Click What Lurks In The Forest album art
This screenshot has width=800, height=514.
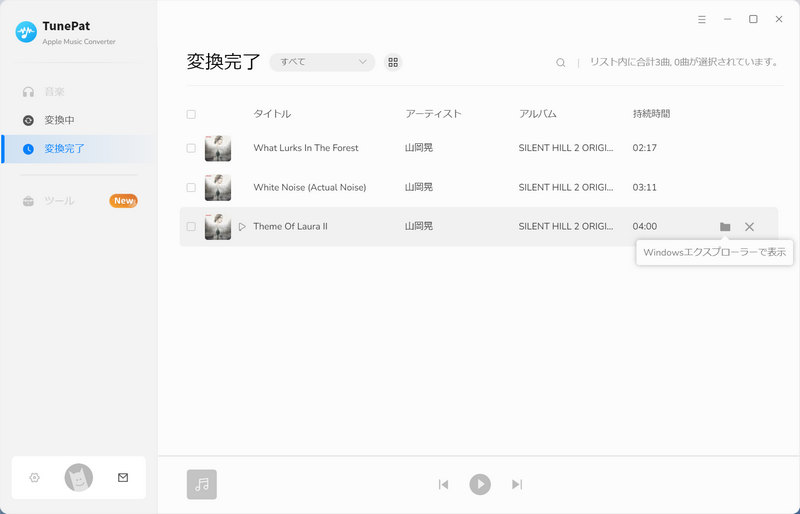[x=218, y=148]
